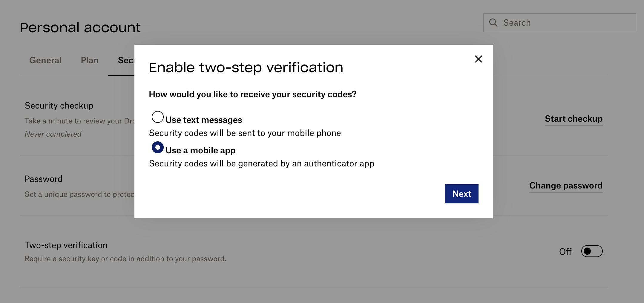644x303 pixels.
Task: Focus the Search input field
Action: (559, 23)
